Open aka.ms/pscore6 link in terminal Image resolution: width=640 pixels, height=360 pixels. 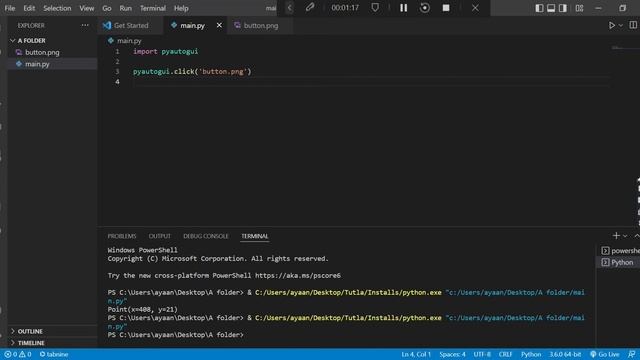coord(298,276)
